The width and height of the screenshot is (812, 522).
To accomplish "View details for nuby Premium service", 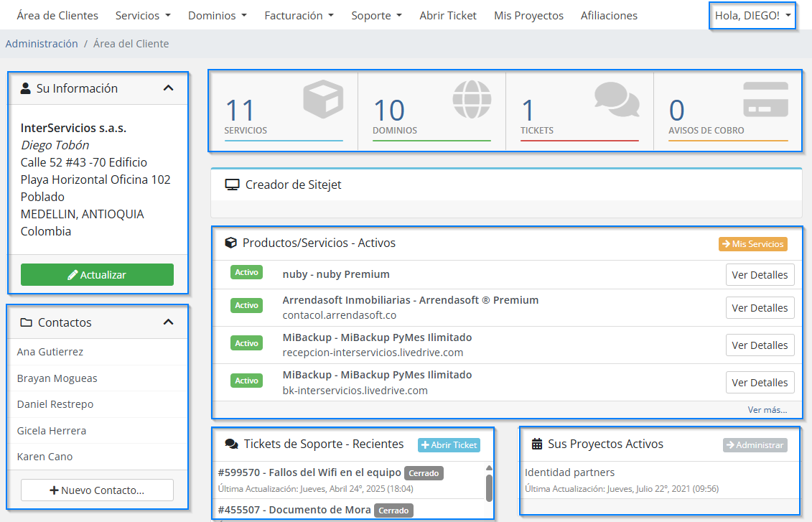I will (760, 275).
